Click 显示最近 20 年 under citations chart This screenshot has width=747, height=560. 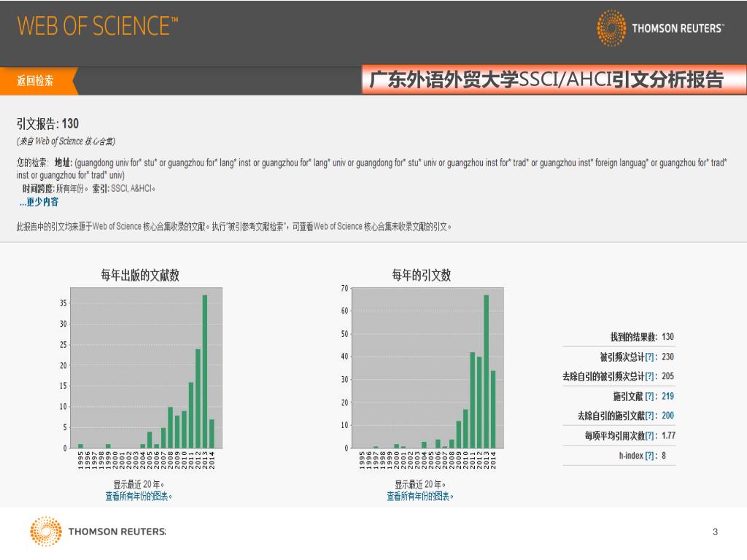[x=420, y=484]
